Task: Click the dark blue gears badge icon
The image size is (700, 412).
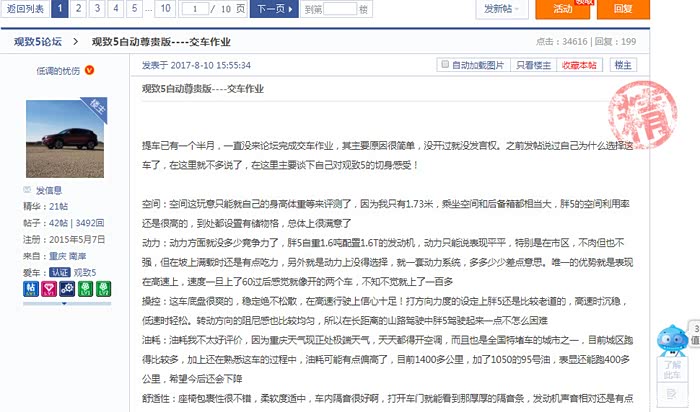Action: pos(67,288)
